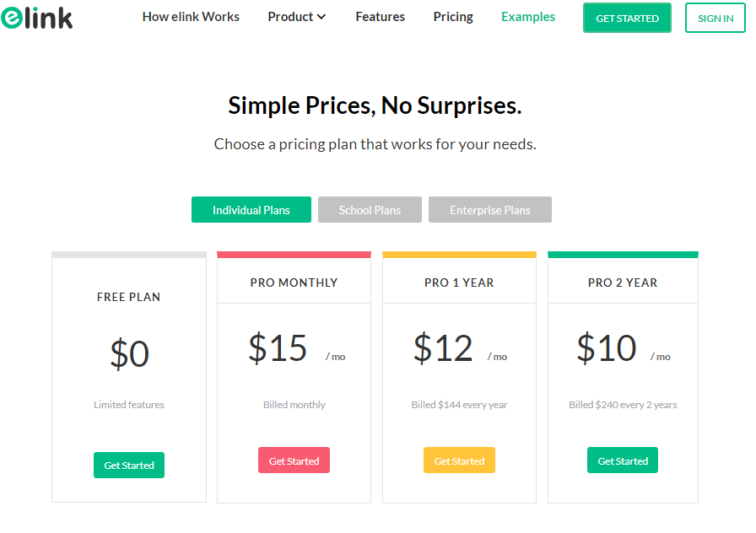The width and height of the screenshot is (756, 533).
Task: Visit the Examples nav link
Action: (528, 17)
